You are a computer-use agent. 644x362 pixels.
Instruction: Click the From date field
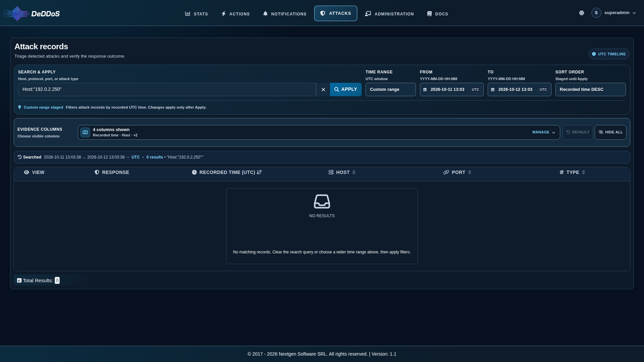451,89
